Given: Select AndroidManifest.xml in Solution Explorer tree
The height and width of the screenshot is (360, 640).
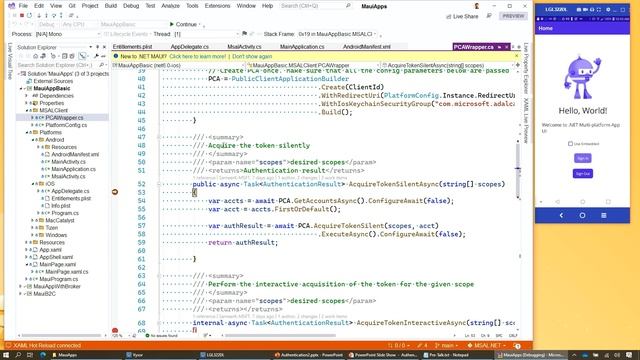Looking at the screenshot, I should [75, 155].
